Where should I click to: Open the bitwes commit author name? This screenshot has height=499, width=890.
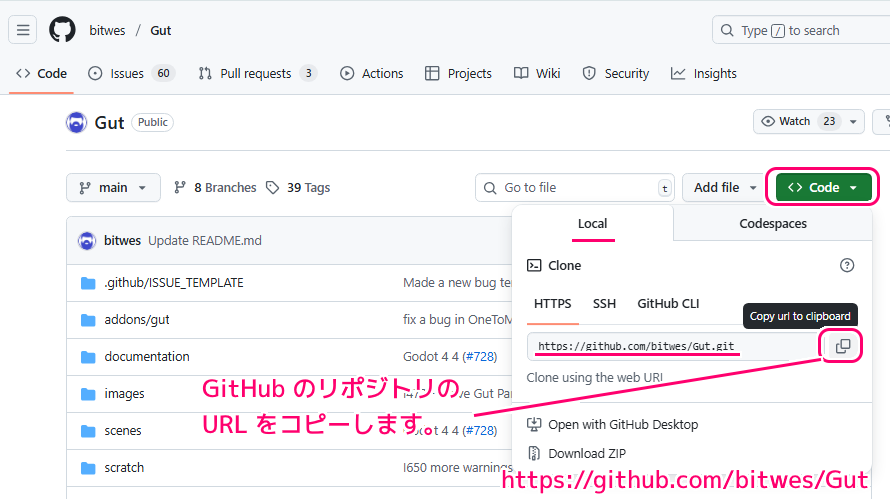click(x=122, y=241)
